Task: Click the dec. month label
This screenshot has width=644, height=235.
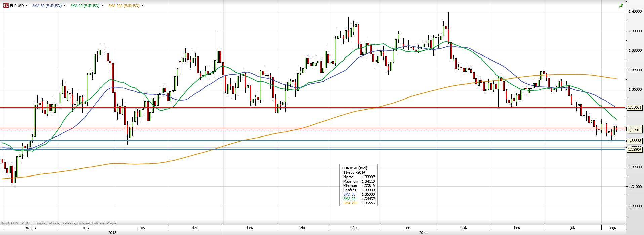Action: point(195,228)
